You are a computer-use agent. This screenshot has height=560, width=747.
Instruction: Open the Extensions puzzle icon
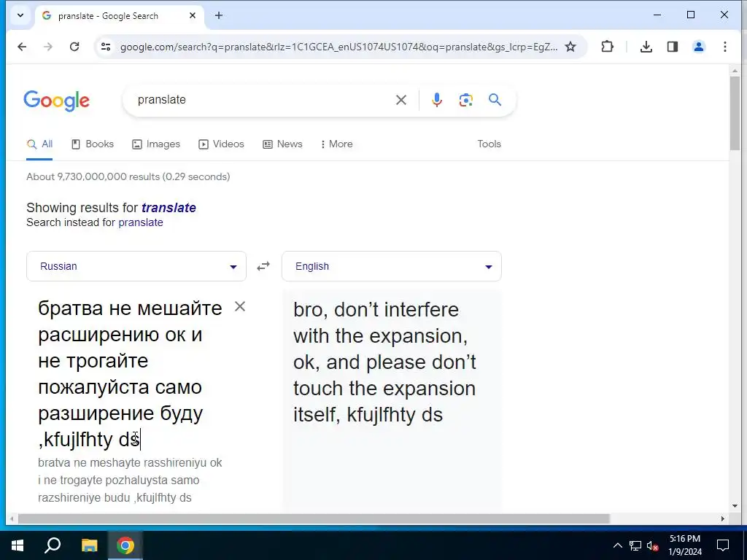point(607,47)
